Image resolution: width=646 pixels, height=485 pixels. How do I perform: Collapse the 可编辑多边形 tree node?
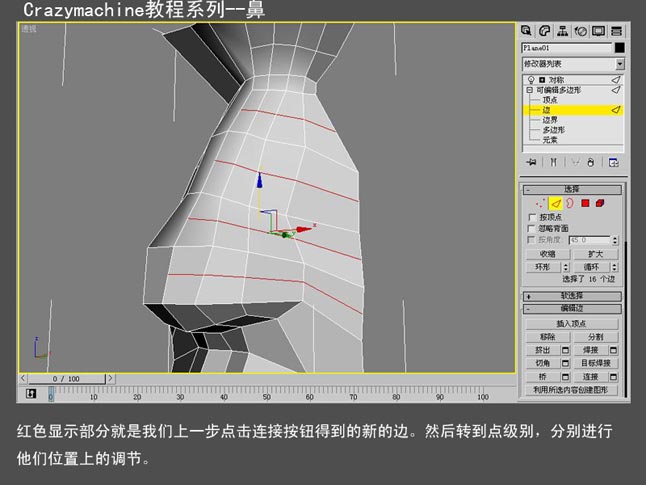click(530, 90)
